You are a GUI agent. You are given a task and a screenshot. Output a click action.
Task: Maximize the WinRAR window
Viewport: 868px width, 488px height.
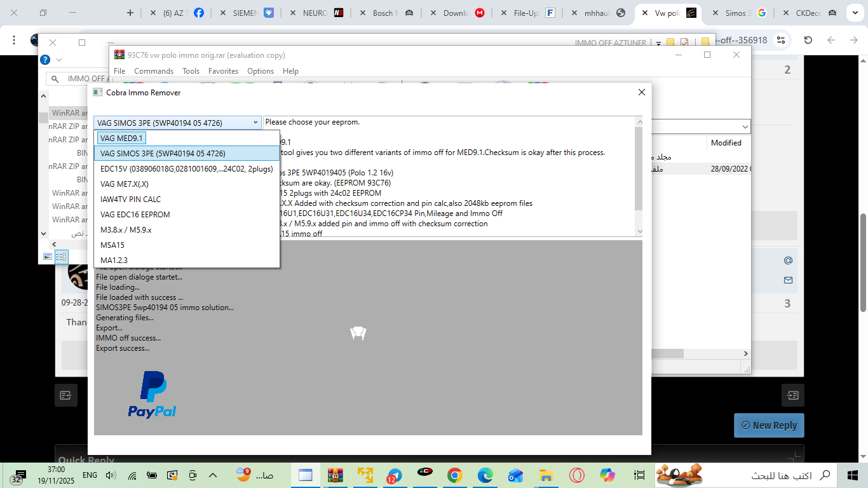707,55
